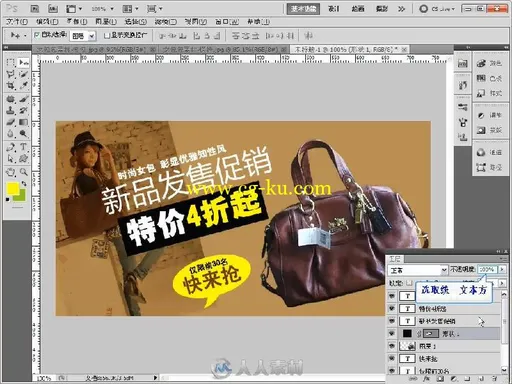The width and height of the screenshot is (512, 384).
Task: Hide the 特价4折起 text layer
Action: [x=392, y=308]
